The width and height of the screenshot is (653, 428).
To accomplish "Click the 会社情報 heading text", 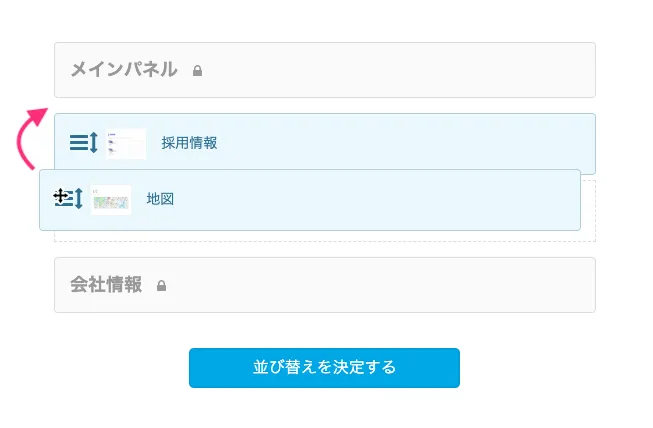I will (106, 285).
